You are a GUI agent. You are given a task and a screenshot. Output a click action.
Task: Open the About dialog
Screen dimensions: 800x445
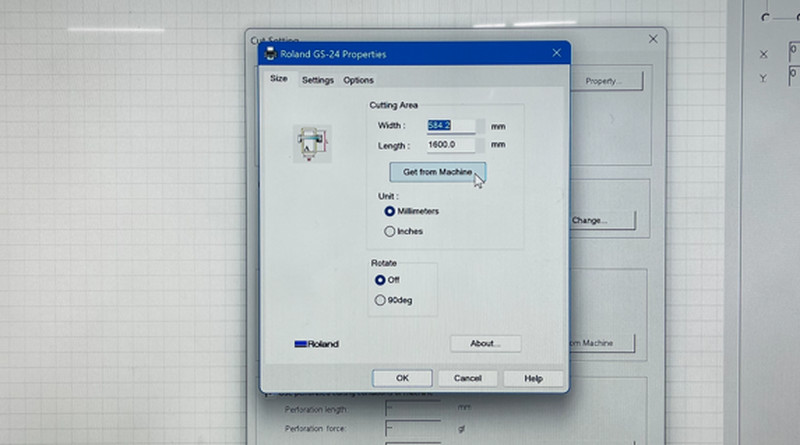[x=485, y=343]
